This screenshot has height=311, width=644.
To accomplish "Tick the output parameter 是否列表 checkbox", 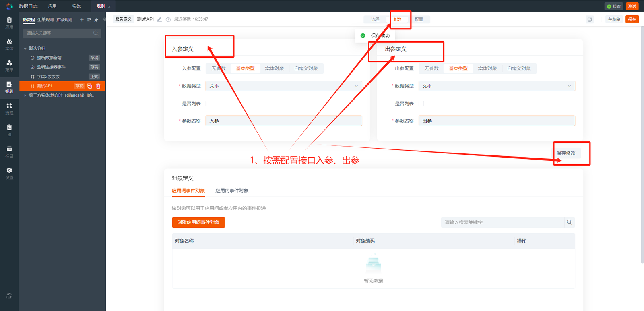I will coord(421,104).
